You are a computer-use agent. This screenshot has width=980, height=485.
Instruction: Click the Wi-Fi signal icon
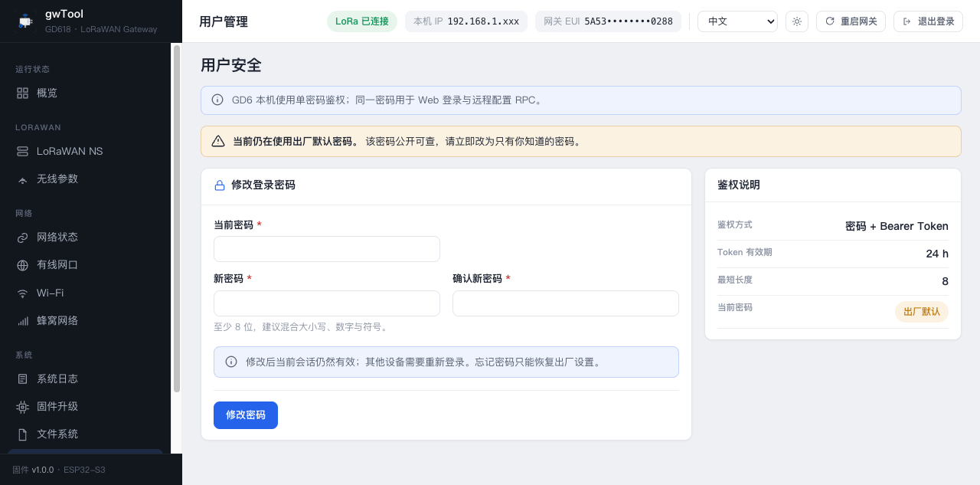pos(22,293)
